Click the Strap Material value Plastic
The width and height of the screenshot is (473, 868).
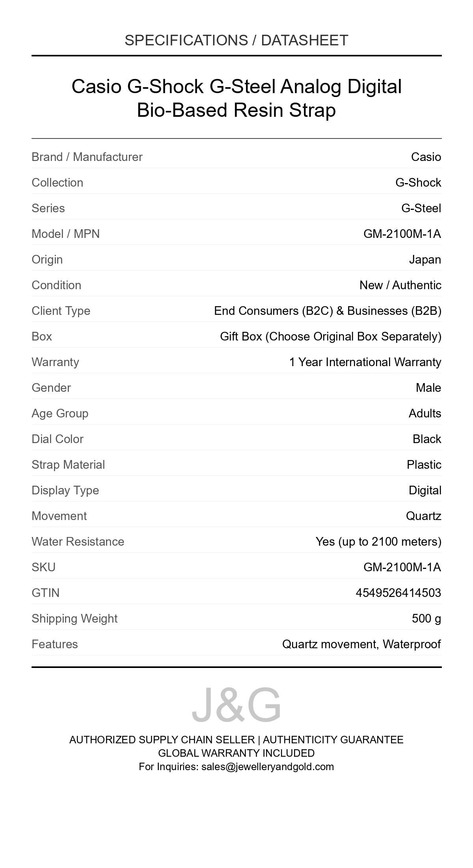coord(424,464)
